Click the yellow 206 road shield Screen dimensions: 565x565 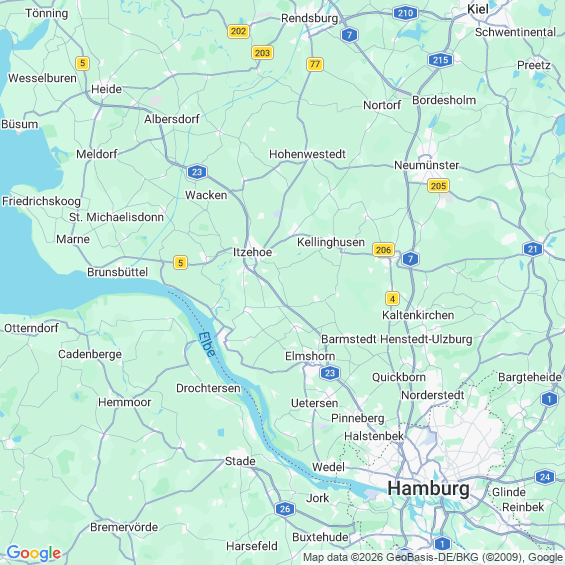(383, 249)
